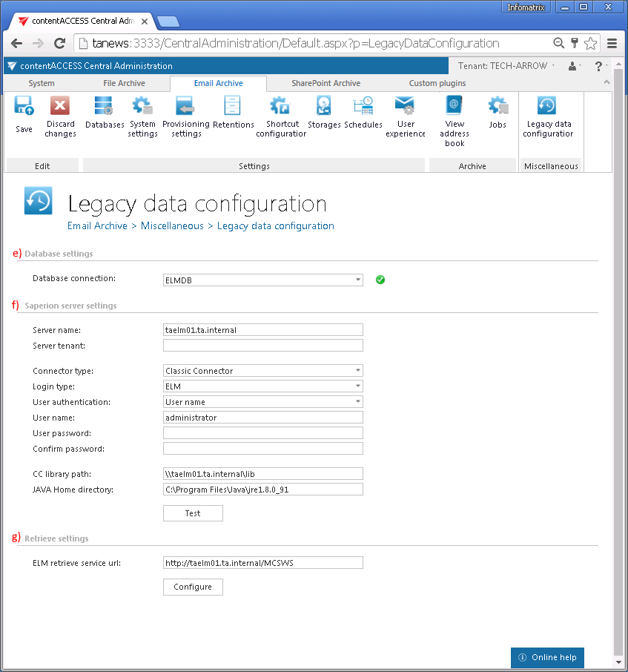Click the Test button
Viewport: 628px width, 672px height.
pyautogui.click(x=193, y=513)
